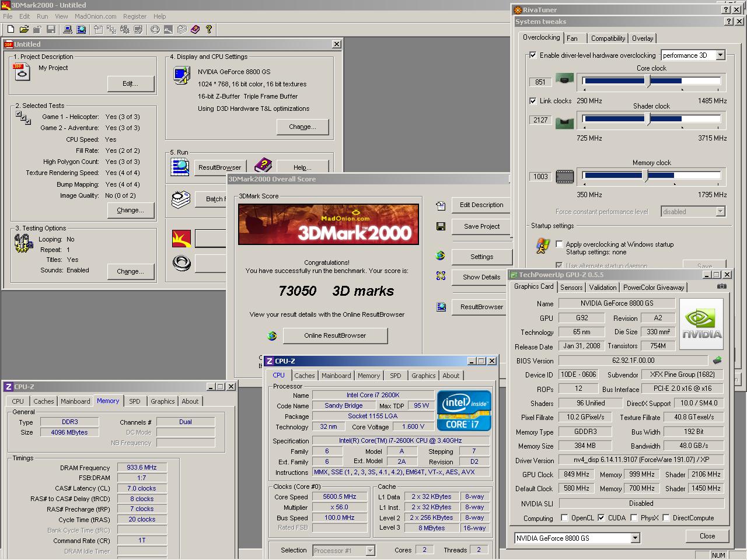The image size is (747, 560).
Task: Click the icon beside Show Details button
Action: [441, 276]
